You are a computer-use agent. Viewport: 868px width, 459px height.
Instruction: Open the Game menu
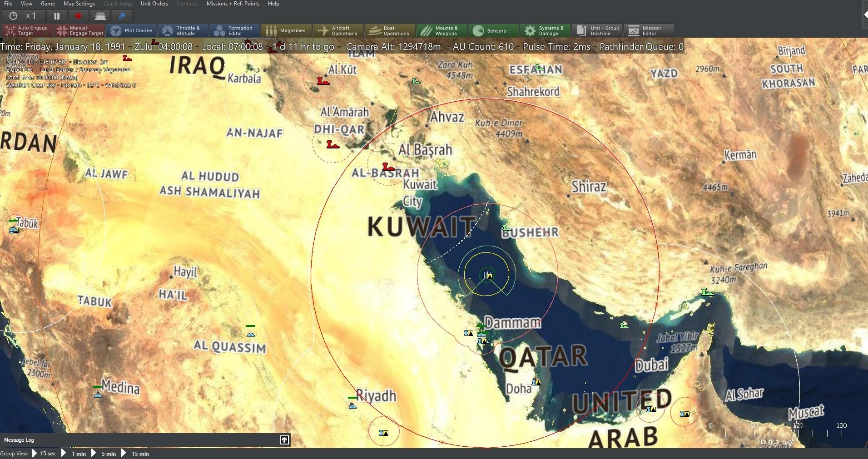point(48,4)
